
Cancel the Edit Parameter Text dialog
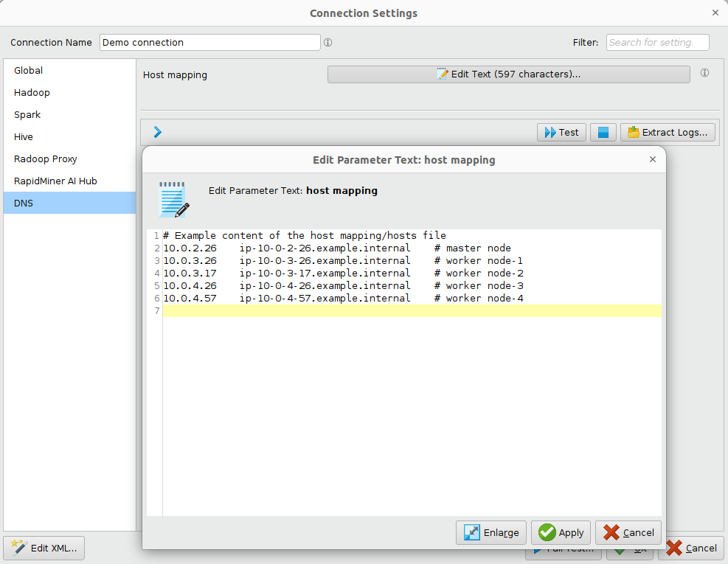coord(628,532)
